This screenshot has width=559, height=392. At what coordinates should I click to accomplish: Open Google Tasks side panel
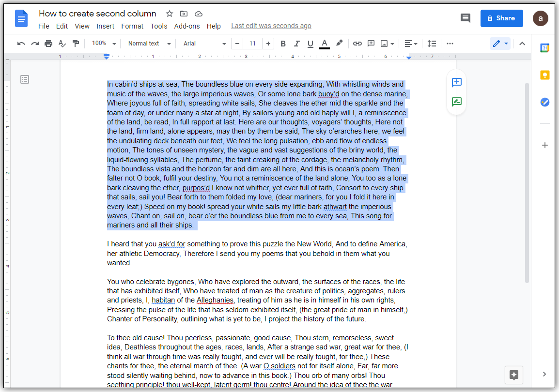click(544, 102)
